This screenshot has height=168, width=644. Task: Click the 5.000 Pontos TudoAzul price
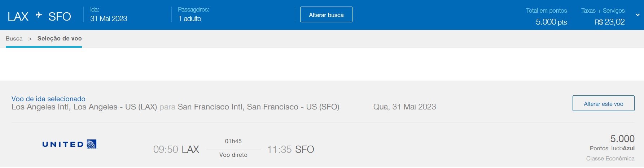612,143
